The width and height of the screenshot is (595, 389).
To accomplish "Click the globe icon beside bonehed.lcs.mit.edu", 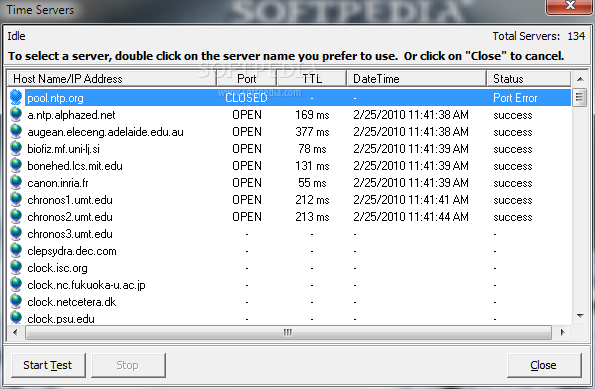I will pos(16,165).
